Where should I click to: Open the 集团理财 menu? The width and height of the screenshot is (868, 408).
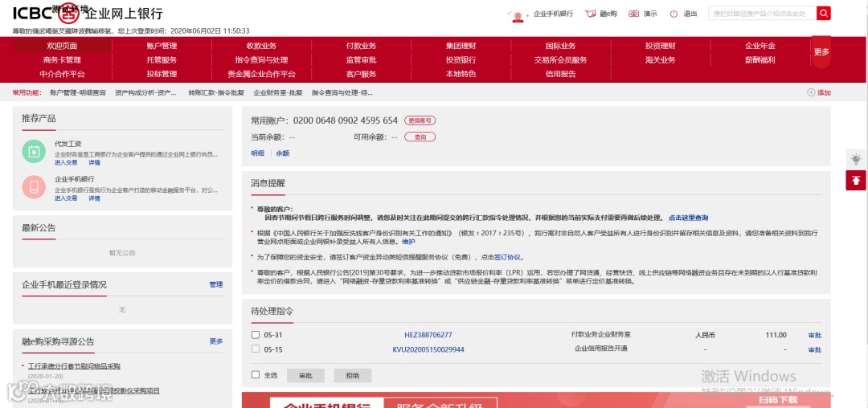coord(461,45)
